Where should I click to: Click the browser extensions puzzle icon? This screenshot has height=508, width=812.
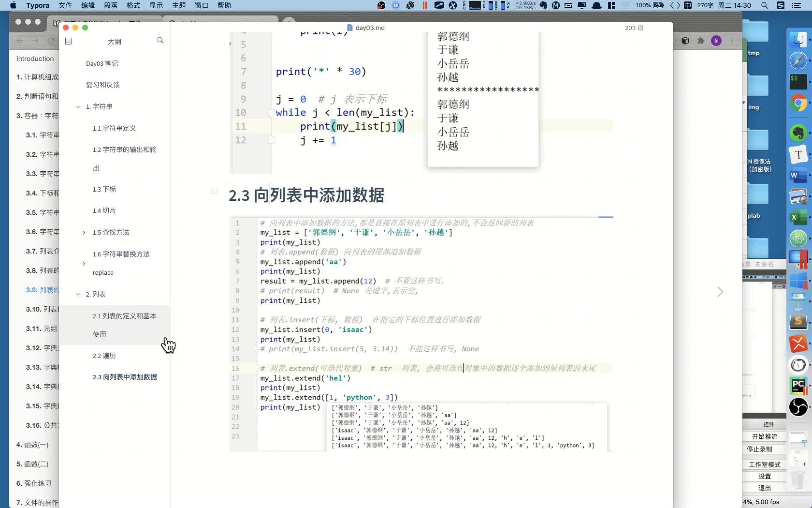click(701, 41)
